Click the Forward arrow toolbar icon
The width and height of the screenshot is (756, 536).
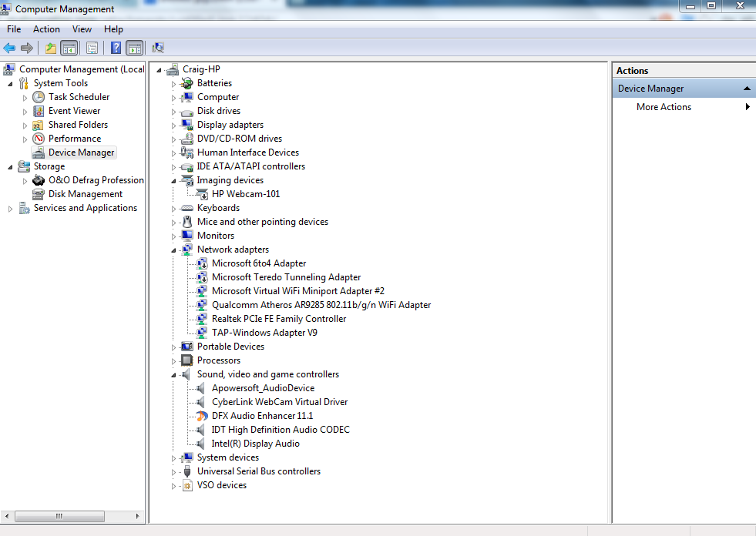click(27, 48)
